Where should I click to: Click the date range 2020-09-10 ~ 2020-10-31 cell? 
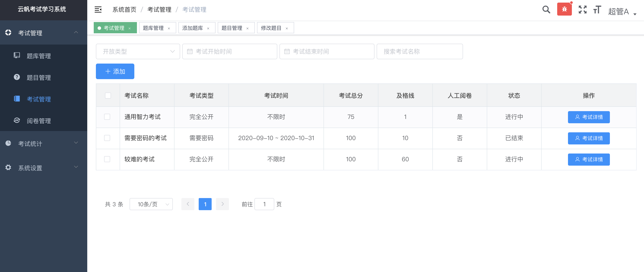point(276,138)
